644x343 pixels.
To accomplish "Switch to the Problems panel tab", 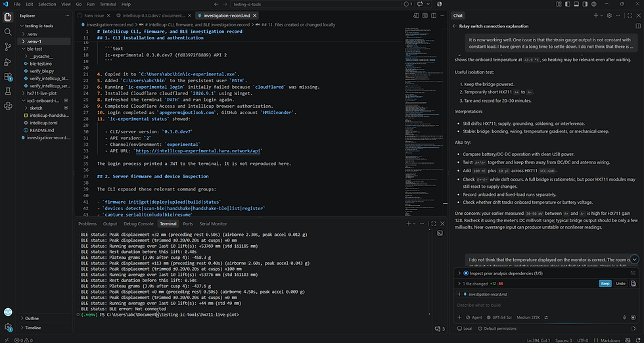I will 87,224.
